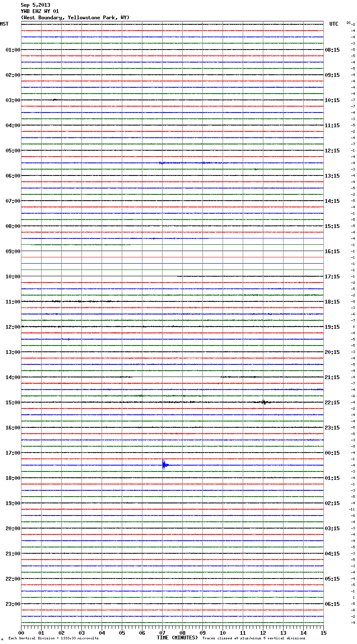Select the 12:00 MST row label
This screenshot has width=357, height=644.
pos(13,327)
